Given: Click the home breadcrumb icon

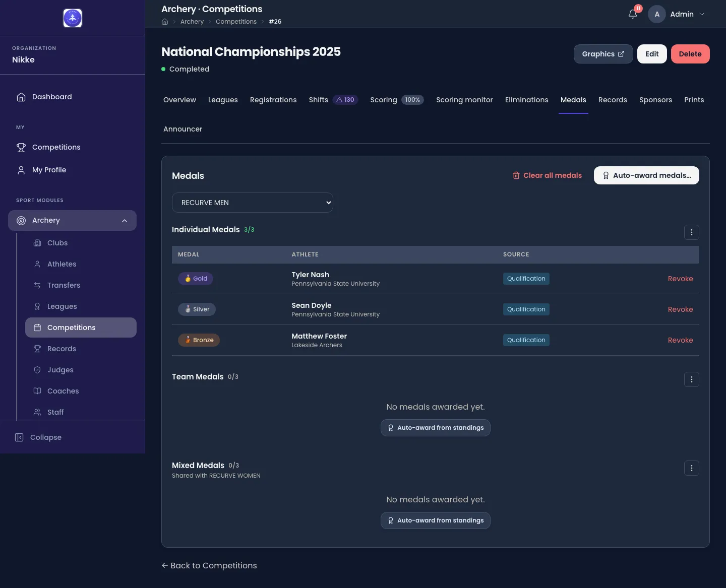Looking at the screenshot, I should tap(165, 22).
